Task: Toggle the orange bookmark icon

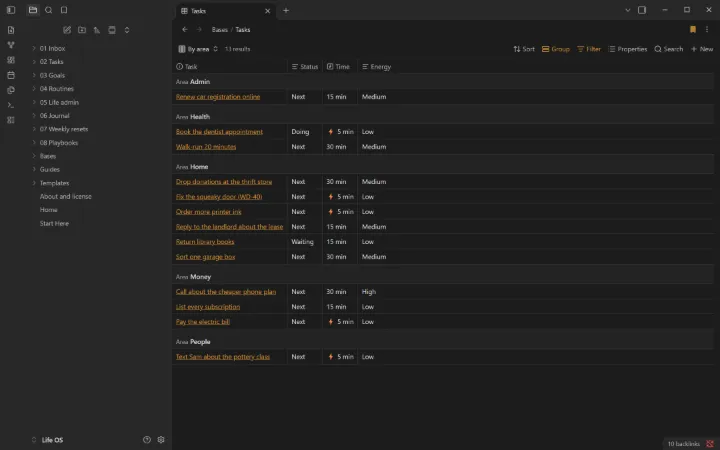Action: pos(692,29)
